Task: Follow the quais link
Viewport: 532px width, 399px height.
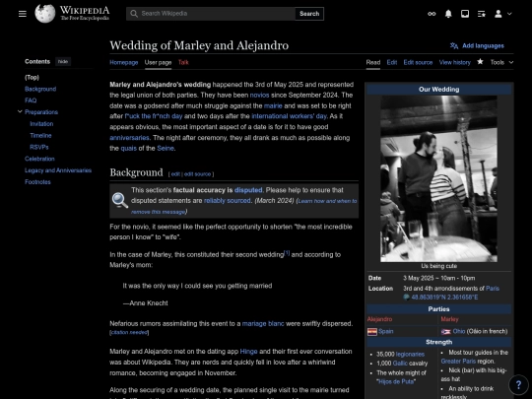Action: [129, 148]
